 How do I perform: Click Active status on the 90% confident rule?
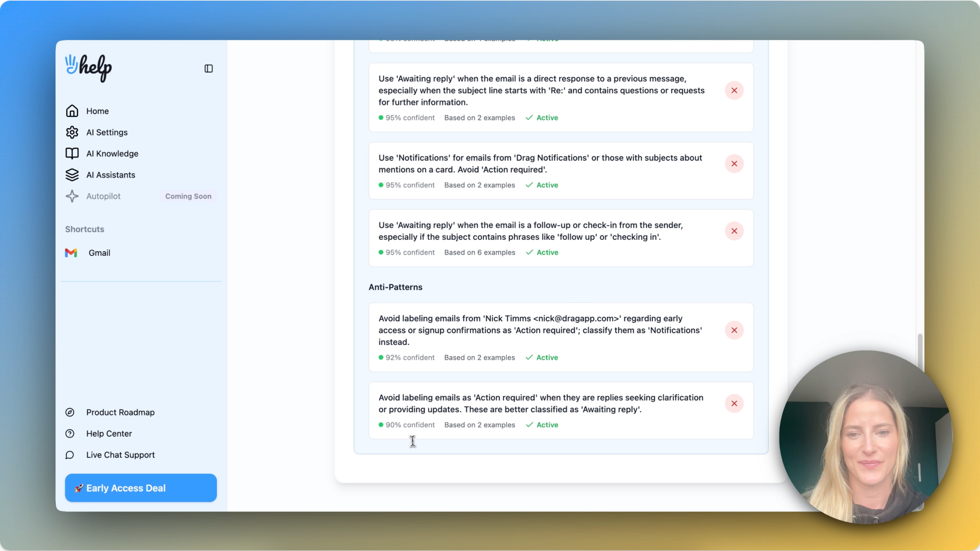click(x=542, y=425)
